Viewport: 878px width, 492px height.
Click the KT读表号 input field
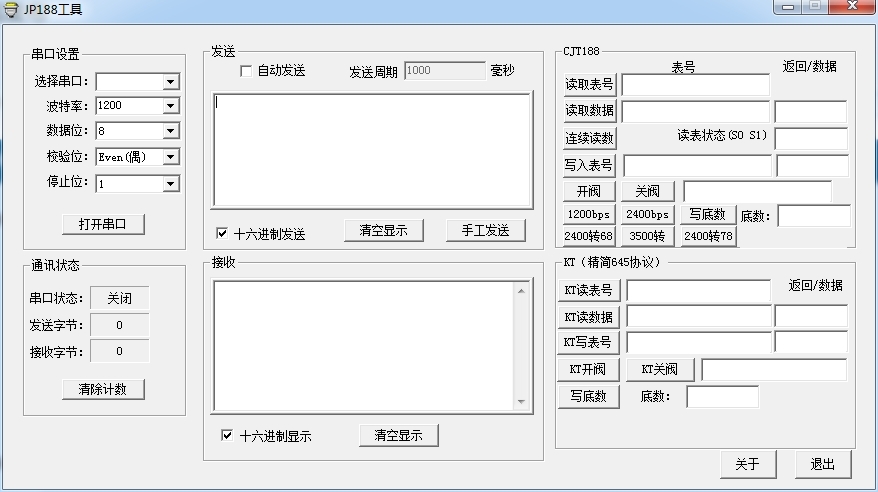(x=698, y=290)
